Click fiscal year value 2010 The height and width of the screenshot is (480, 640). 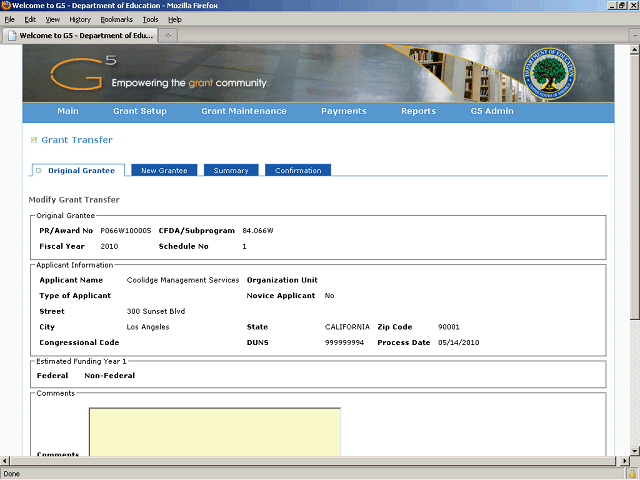(x=109, y=247)
